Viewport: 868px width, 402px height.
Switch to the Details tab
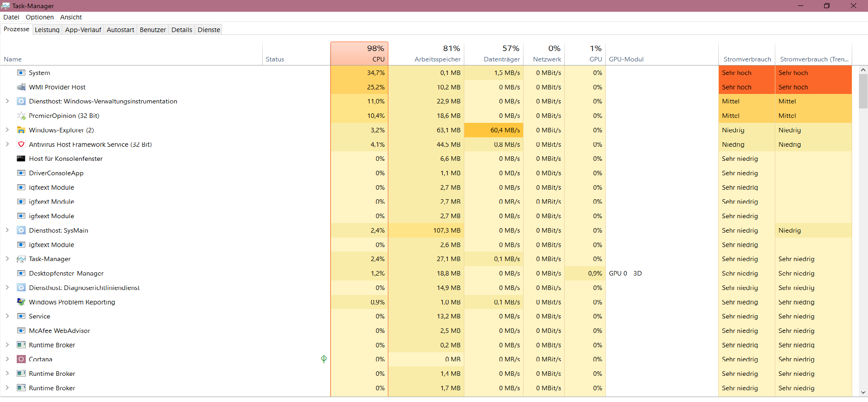[182, 30]
